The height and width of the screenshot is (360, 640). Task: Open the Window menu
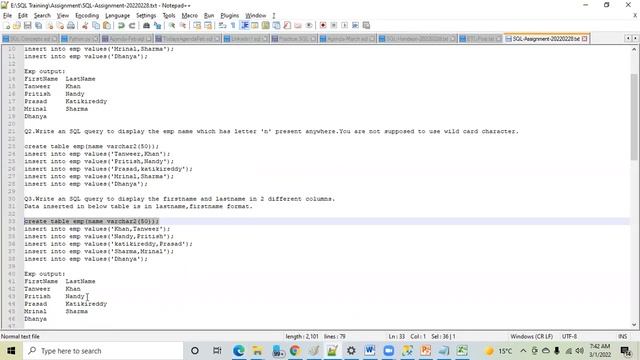[256, 16]
